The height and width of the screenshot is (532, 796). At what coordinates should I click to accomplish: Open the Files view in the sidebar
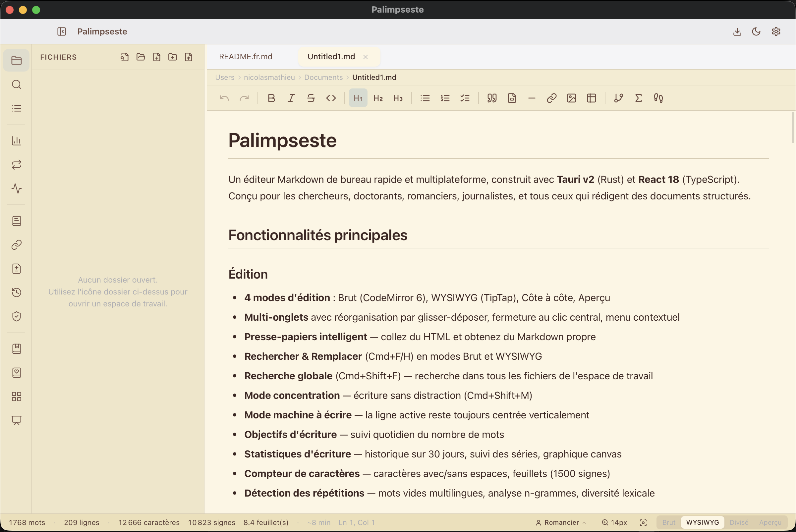coord(16,60)
